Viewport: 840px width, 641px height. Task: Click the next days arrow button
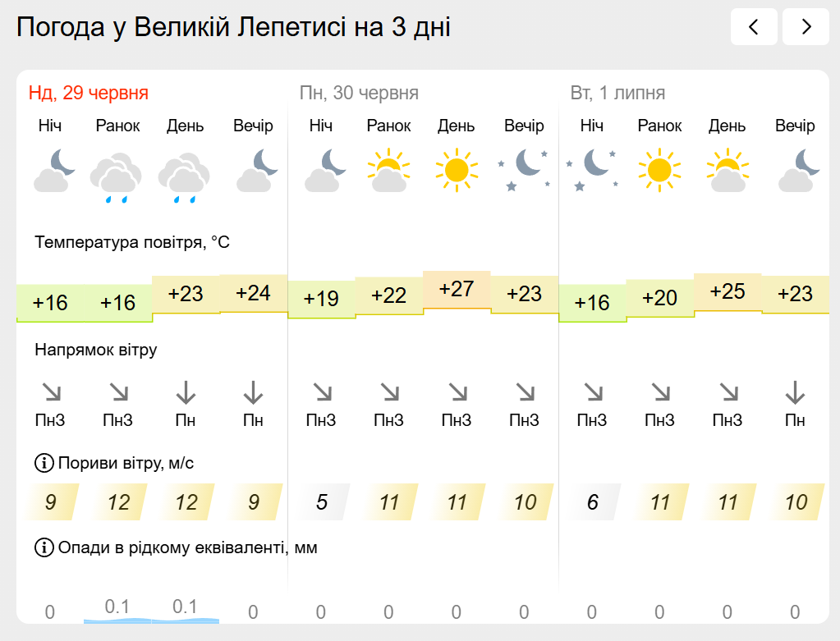click(806, 27)
